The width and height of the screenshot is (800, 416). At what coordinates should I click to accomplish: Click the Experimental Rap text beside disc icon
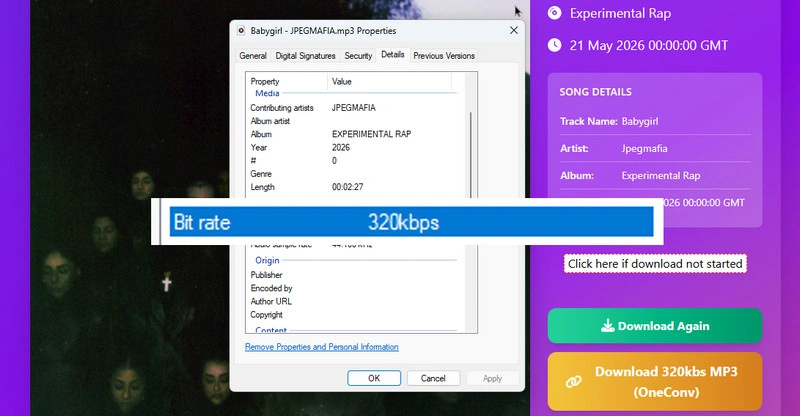click(x=620, y=13)
